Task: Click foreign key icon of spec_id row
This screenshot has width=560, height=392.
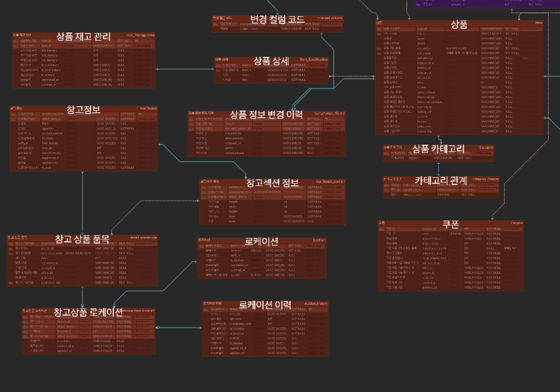Action: (x=16, y=46)
